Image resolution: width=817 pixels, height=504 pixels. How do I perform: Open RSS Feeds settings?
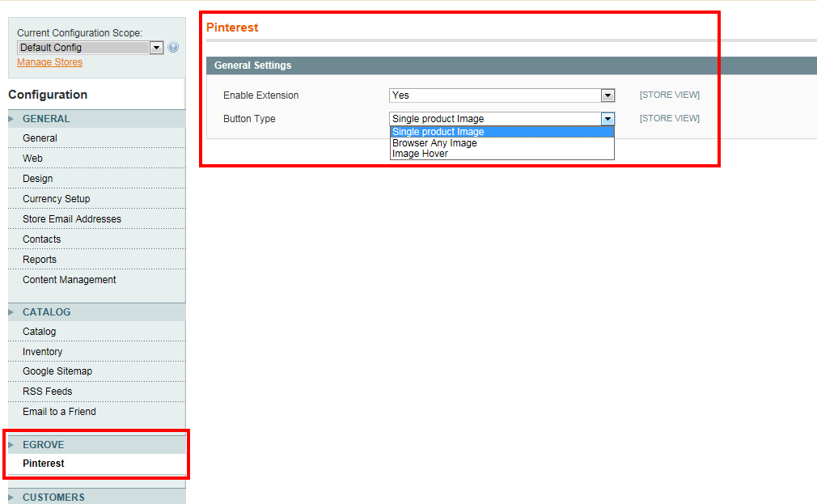click(97, 392)
